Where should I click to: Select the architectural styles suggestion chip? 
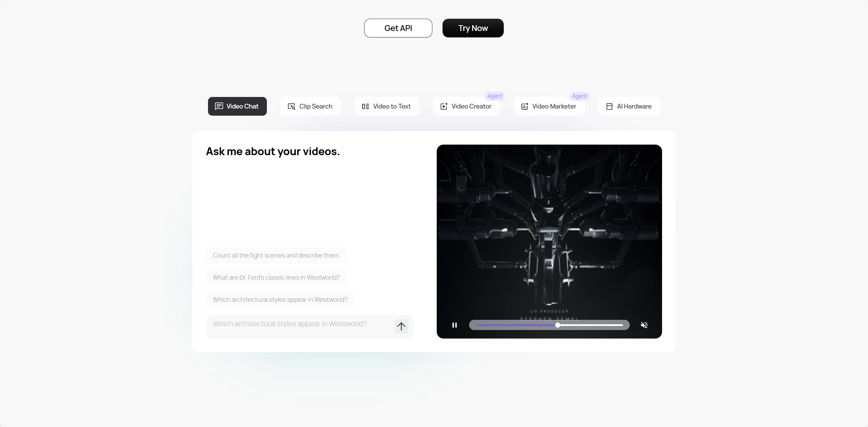(280, 299)
